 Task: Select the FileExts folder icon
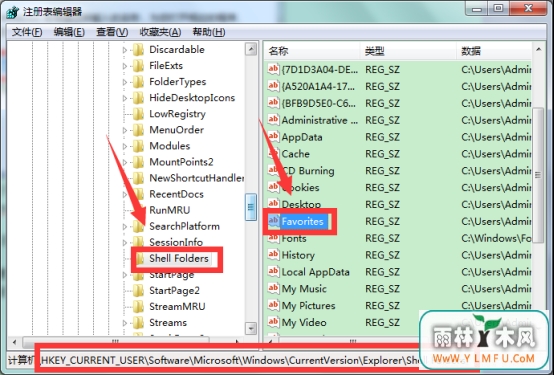click(138, 65)
